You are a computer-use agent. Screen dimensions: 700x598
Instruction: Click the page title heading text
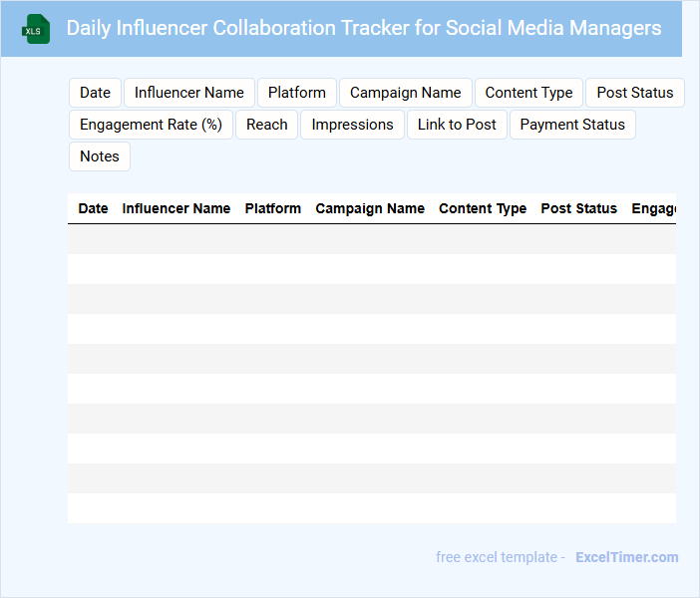pos(363,28)
